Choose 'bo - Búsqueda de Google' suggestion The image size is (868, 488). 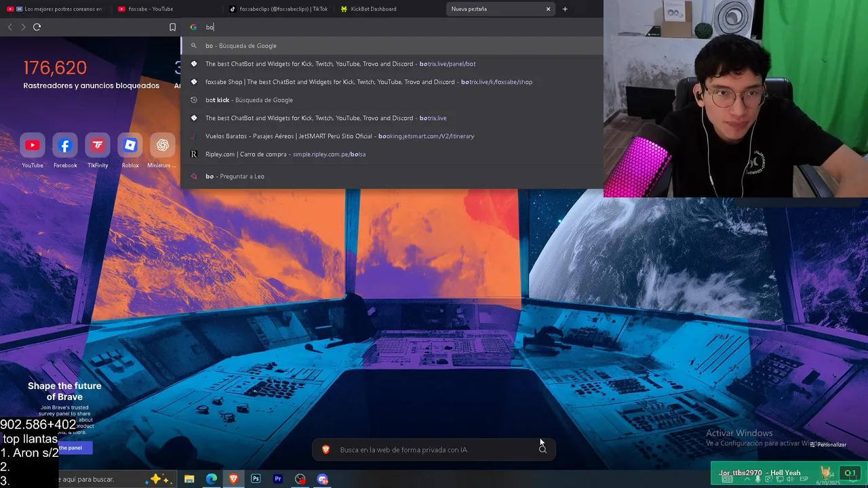[x=392, y=45]
